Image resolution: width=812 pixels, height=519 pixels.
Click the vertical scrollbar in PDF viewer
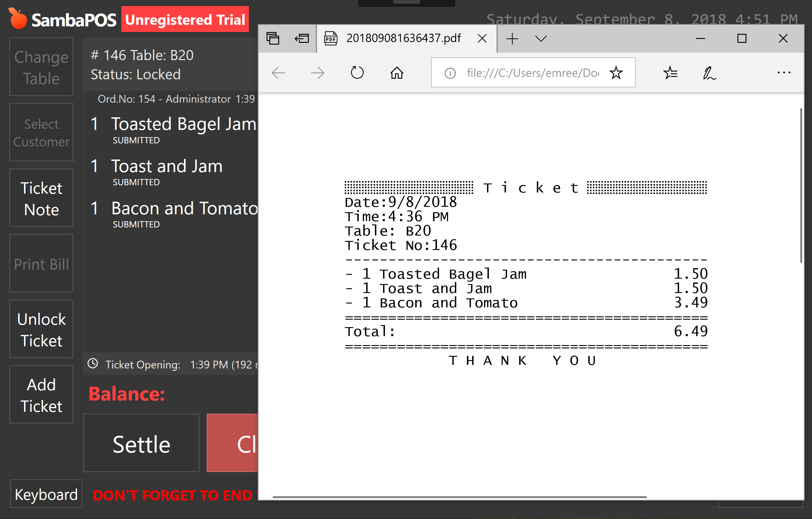(x=801, y=185)
